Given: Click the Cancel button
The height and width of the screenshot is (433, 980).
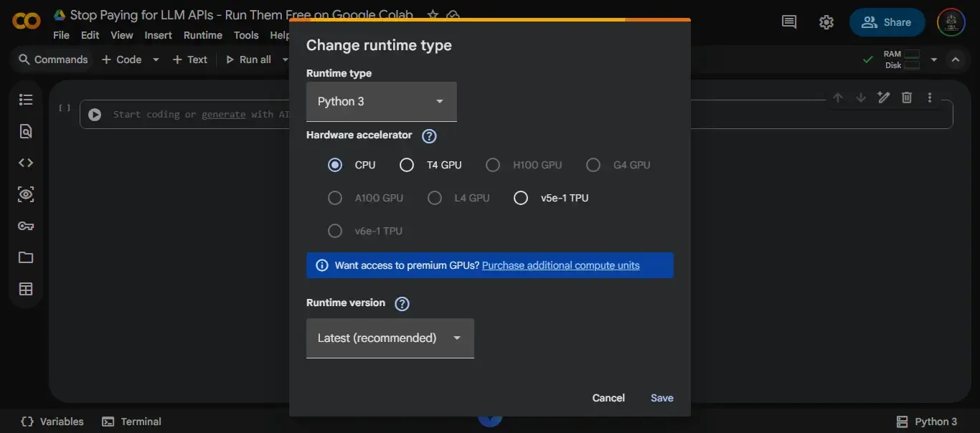Looking at the screenshot, I should tap(608, 398).
